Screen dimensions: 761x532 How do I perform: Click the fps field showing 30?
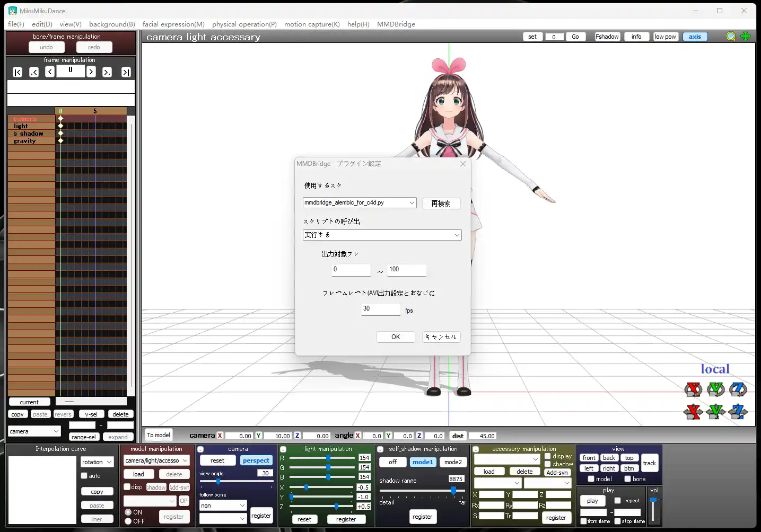point(381,309)
